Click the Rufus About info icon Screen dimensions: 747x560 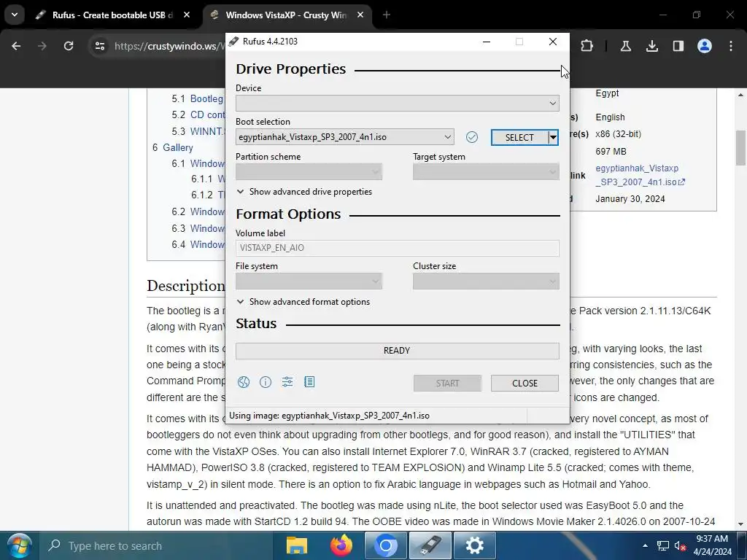[266, 382]
